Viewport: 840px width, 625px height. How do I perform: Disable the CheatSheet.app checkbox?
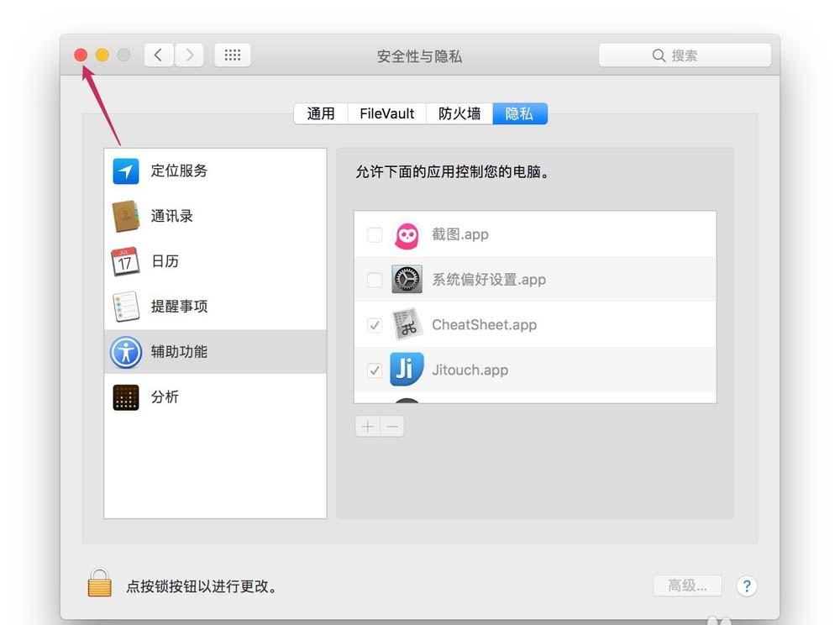click(x=375, y=325)
